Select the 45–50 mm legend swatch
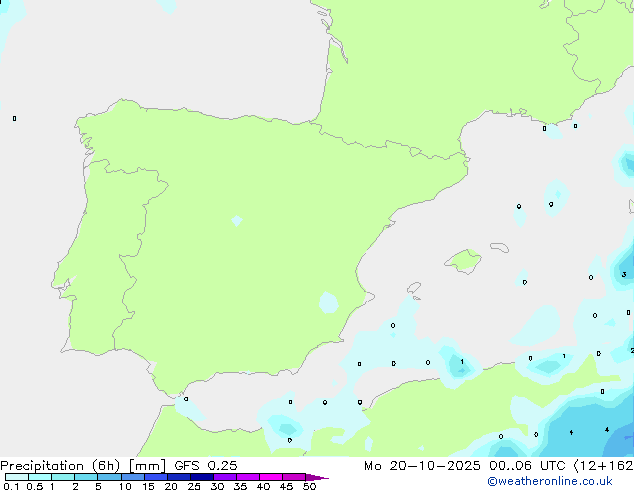The height and width of the screenshot is (490, 634). coord(294,477)
